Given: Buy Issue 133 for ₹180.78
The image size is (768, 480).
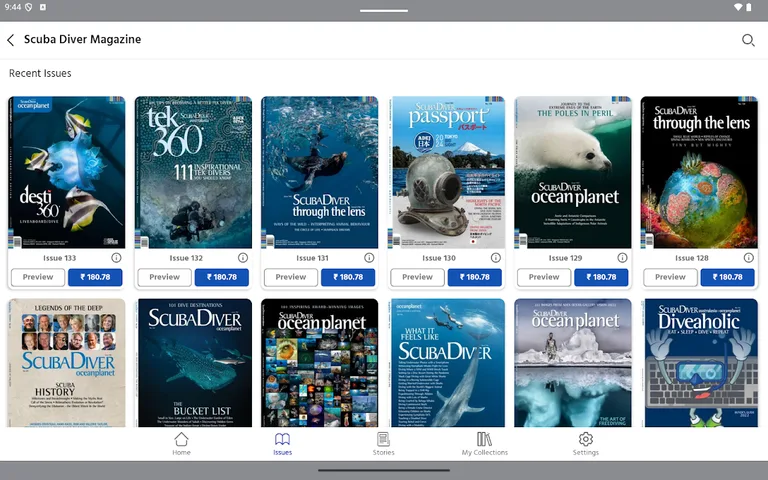Looking at the screenshot, I should tap(95, 277).
